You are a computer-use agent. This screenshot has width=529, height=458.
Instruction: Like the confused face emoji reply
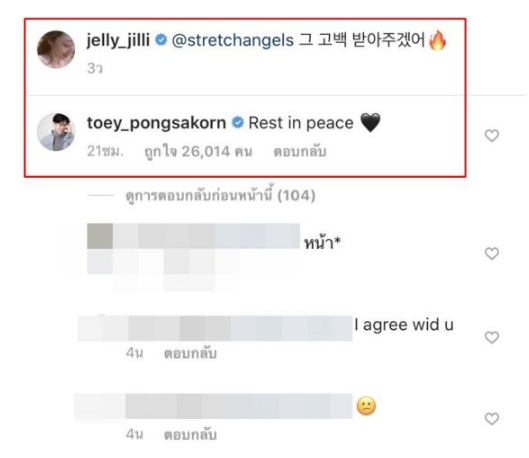click(492, 419)
